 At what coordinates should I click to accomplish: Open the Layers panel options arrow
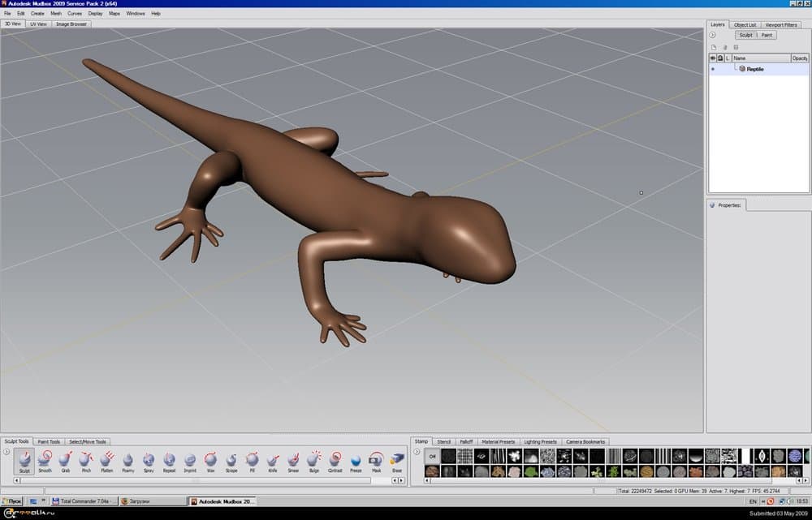pyautogui.click(x=712, y=35)
